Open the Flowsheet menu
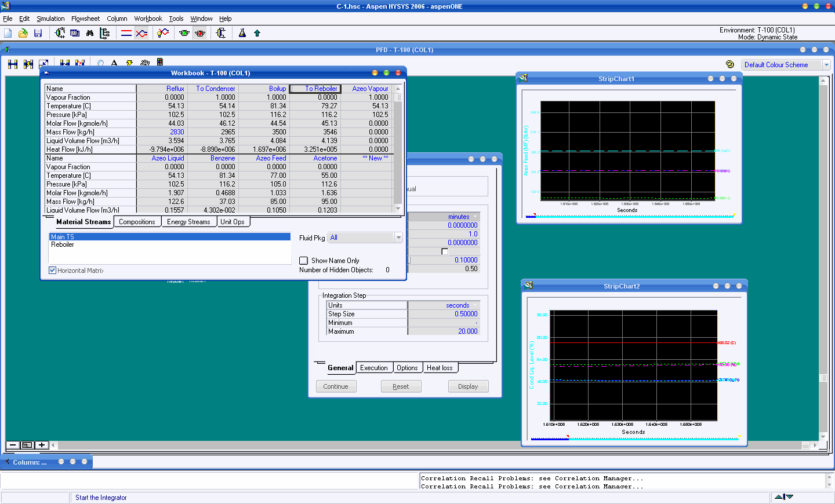The height and width of the screenshot is (504, 835). click(85, 19)
